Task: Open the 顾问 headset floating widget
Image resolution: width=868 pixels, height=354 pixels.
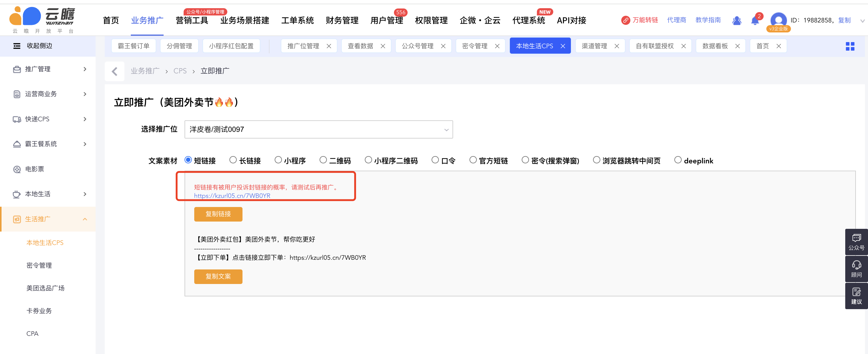Action: (x=856, y=269)
